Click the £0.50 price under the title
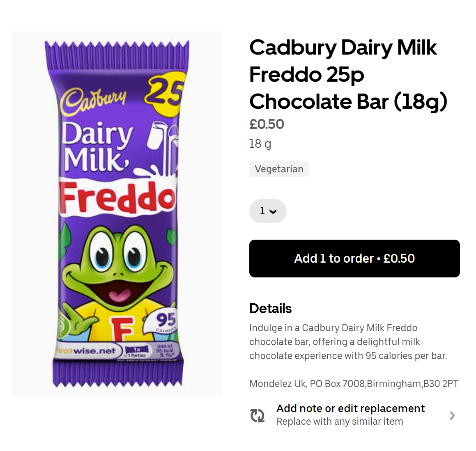The image size is (476, 451). 267,124
